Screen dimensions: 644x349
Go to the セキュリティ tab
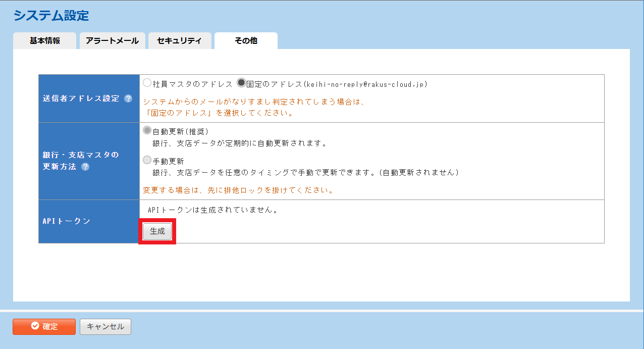click(x=179, y=41)
